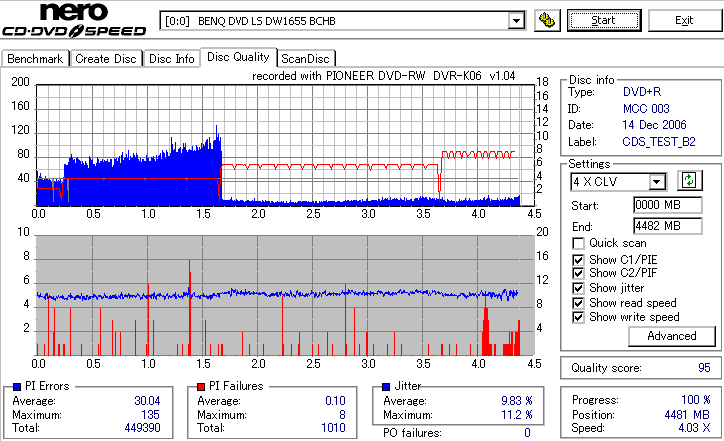Click the disc ID MCC 003
The width and height of the screenshot is (724, 441).
pyautogui.click(x=646, y=109)
